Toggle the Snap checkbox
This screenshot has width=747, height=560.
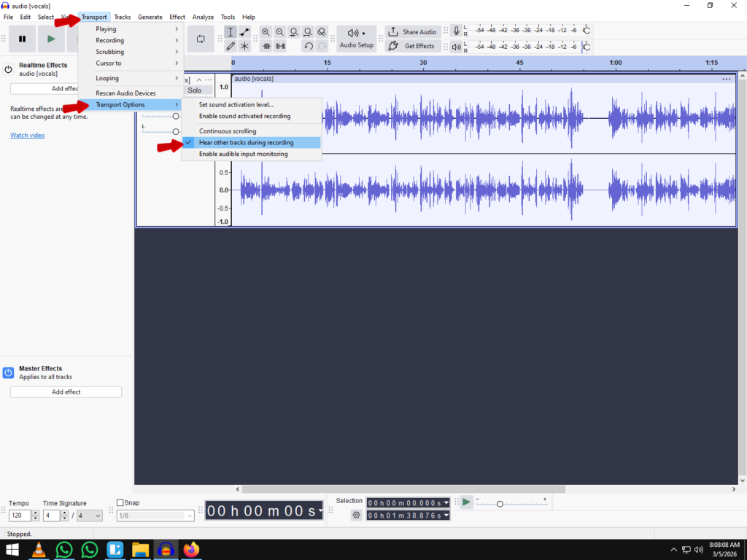point(120,503)
